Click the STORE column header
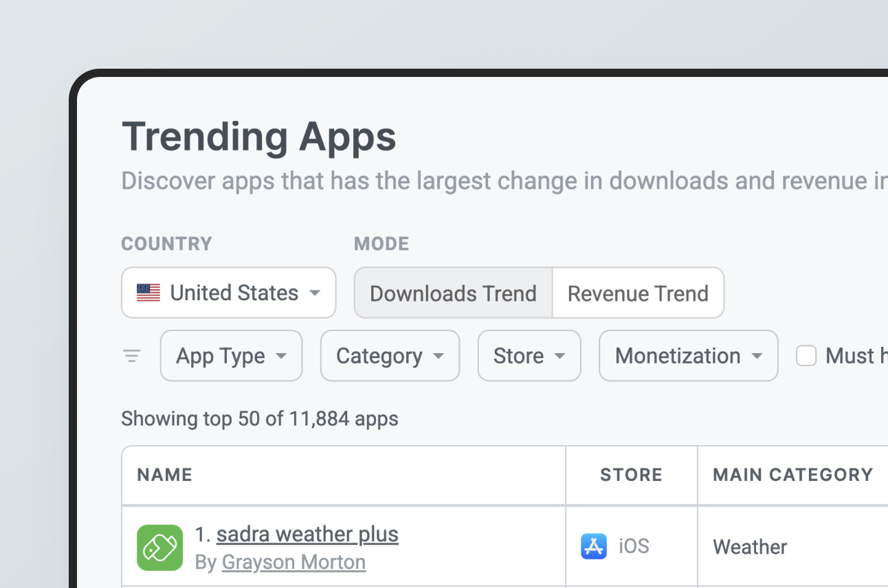Viewport: 888px width, 588px height. point(631,475)
